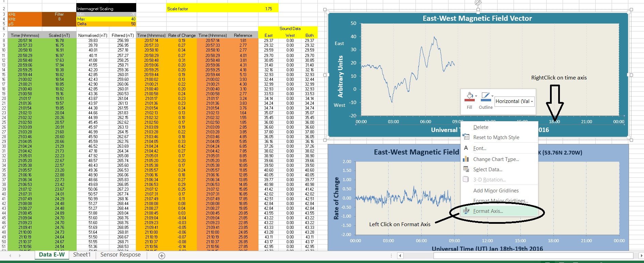The height and width of the screenshot is (263, 644).
Task: Select Format Major Gridlines... entry
Action: pyautogui.click(x=500, y=201)
